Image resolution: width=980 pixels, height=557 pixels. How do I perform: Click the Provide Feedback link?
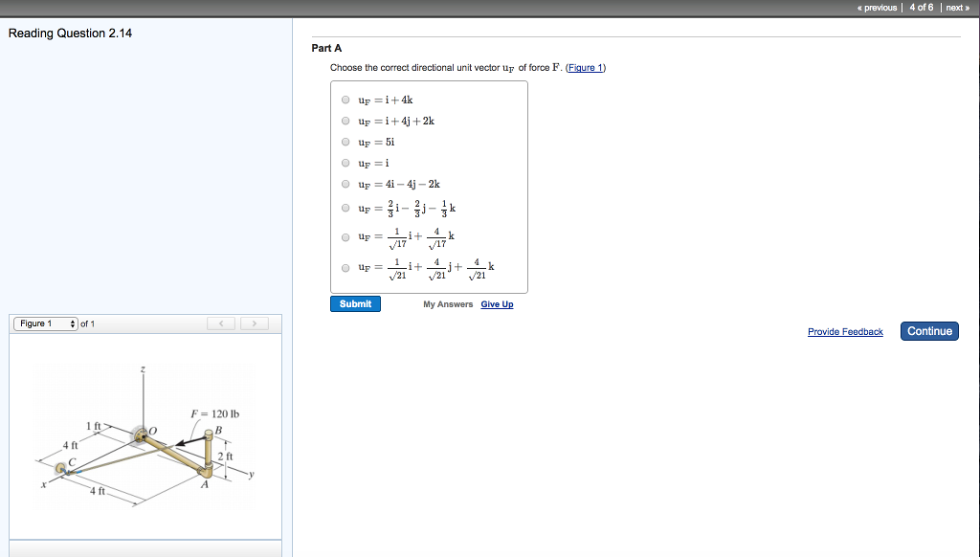tap(845, 332)
